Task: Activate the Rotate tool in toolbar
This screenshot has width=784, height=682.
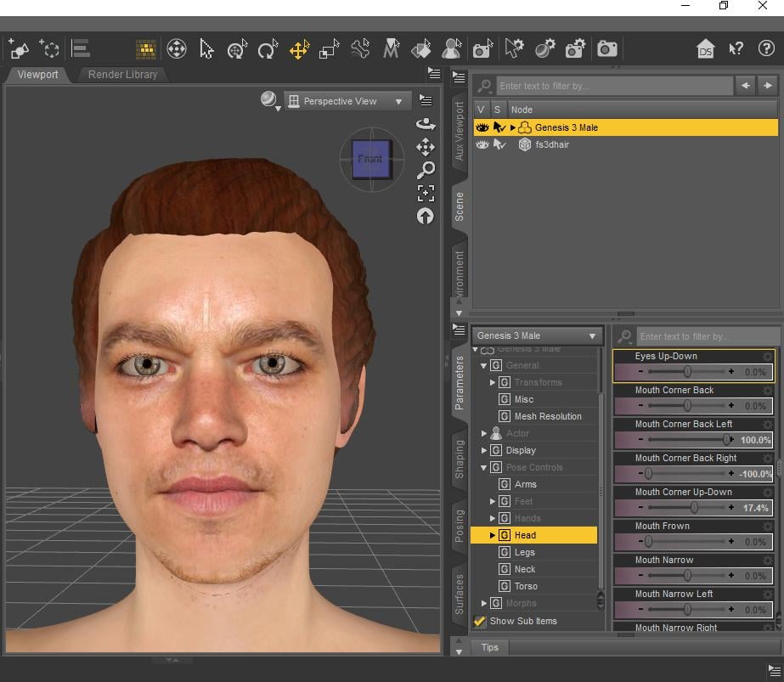Action: [x=268, y=49]
